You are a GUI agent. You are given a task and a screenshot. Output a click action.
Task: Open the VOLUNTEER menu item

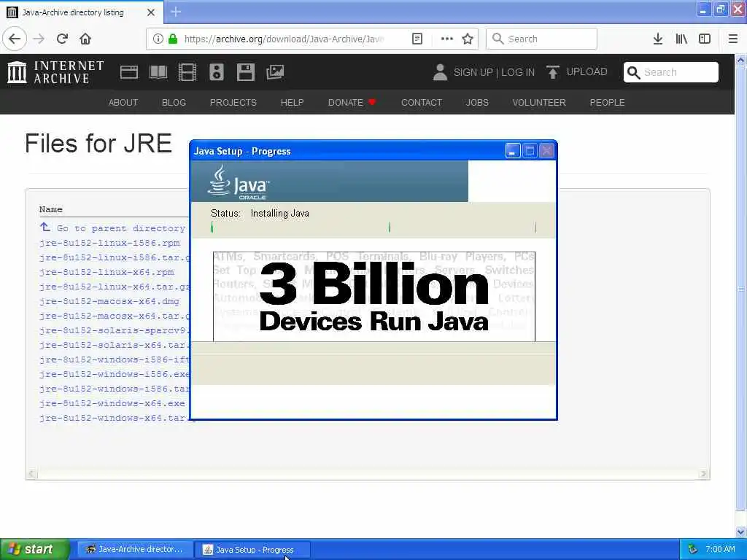539,102
